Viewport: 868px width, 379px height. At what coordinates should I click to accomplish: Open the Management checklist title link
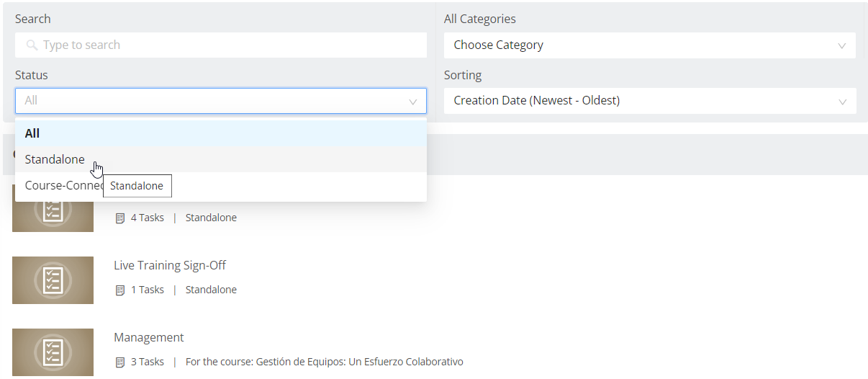tap(149, 337)
